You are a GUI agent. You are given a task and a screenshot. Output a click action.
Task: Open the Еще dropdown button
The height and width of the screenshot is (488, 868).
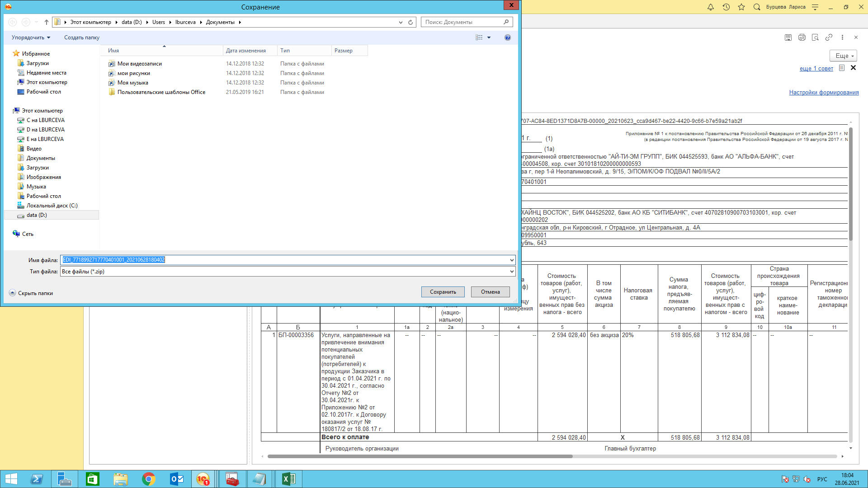point(844,56)
